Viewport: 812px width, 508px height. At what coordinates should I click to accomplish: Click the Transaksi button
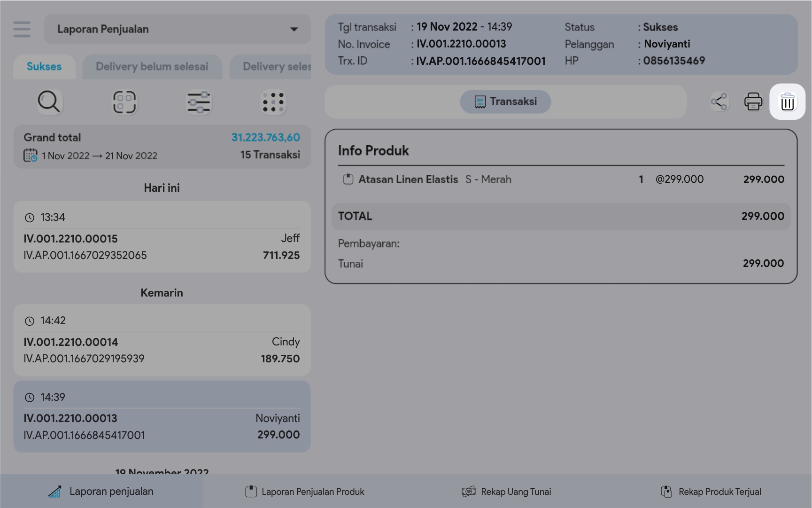coord(505,102)
